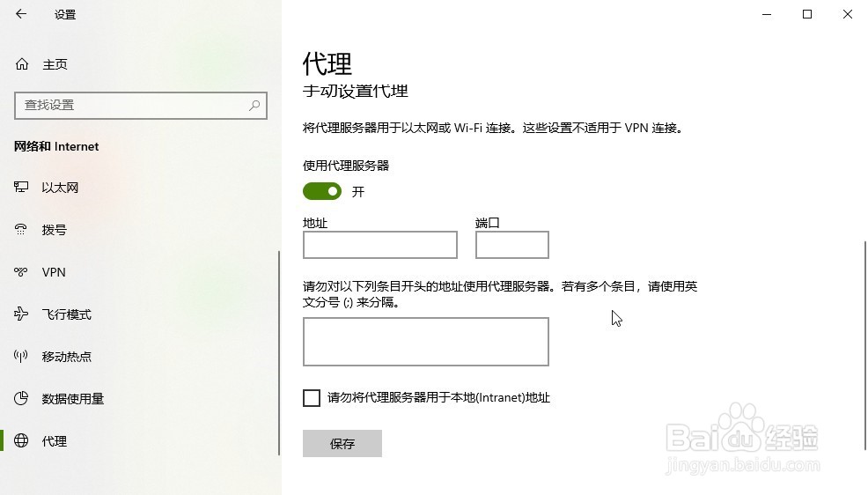Select the Ethernet icon for 以太网
868x495 pixels.
tap(21, 187)
